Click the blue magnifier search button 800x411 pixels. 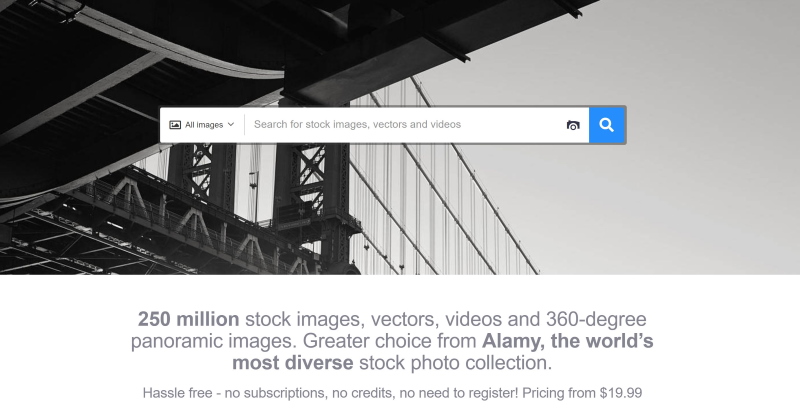point(607,125)
